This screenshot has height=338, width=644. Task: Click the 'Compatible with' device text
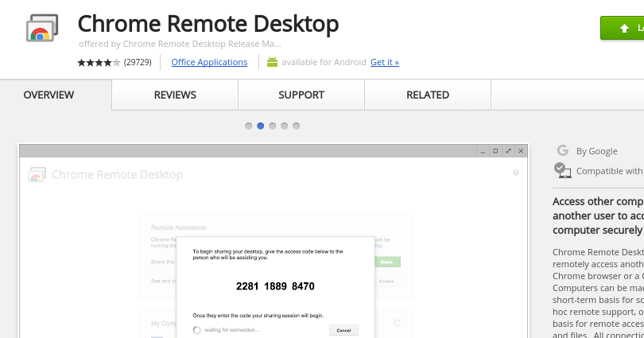click(610, 171)
